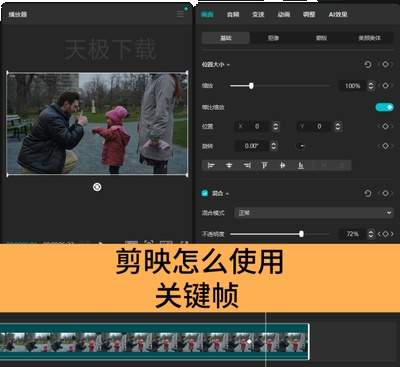Collapse the 混合 section arrow
The image size is (400, 367).
pos(227,193)
